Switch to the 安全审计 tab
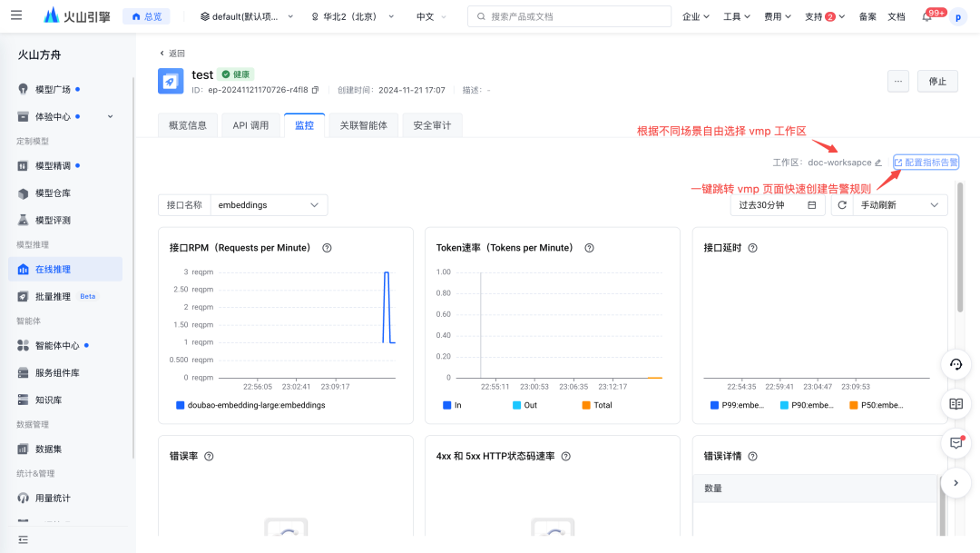Viewport: 980px width, 553px height. pyautogui.click(x=432, y=125)
